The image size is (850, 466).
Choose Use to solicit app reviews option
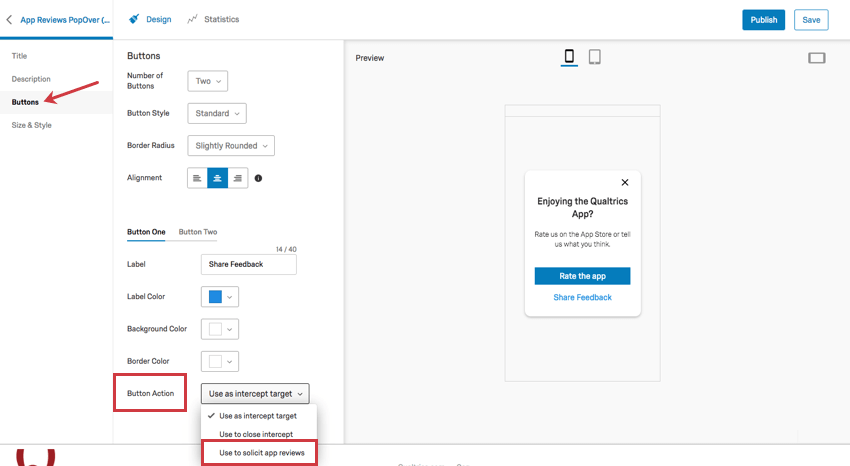tap(259, 452)
